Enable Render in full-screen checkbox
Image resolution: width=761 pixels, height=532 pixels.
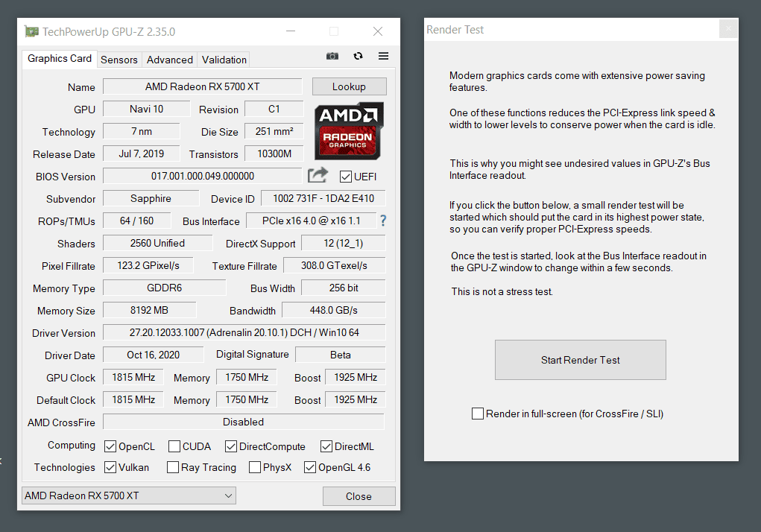pyautogui.click(x=478, y=414)
